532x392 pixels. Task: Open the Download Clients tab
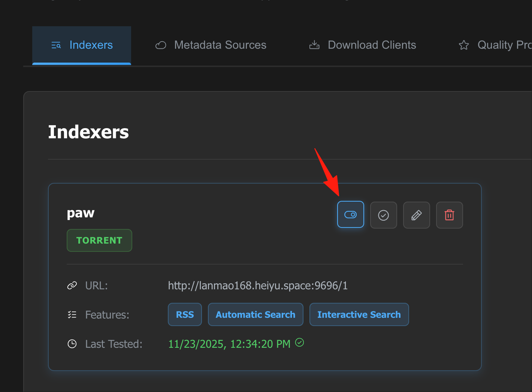click(363, 45)
